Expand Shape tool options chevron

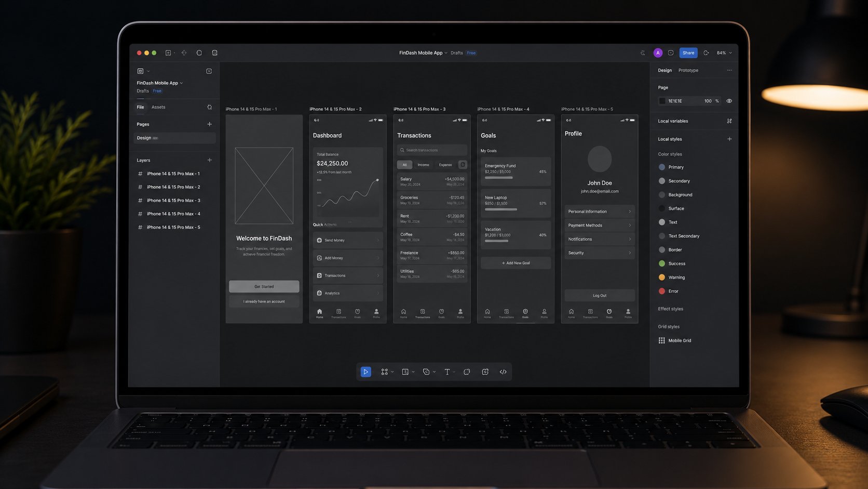click(x=435, y=372)
